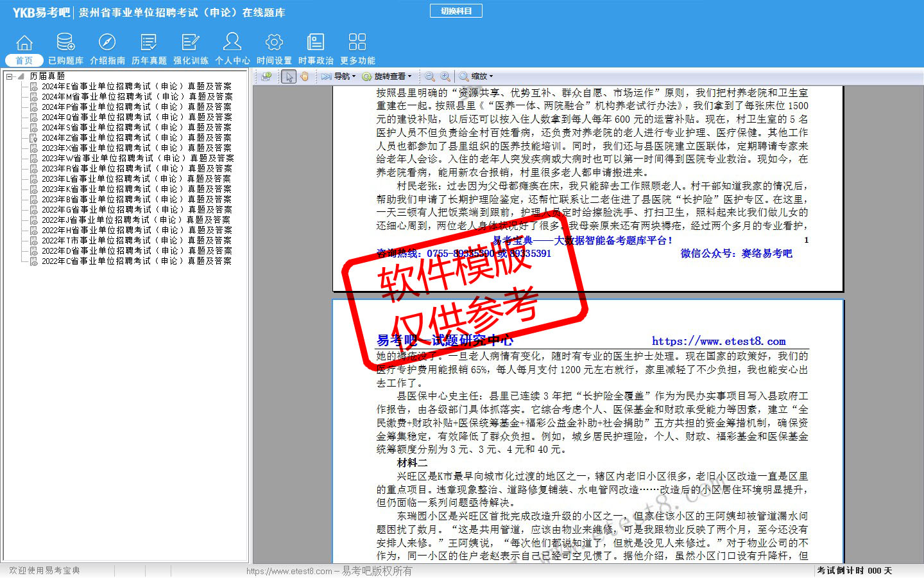
Task: Click the zoom out magnifier icon
Action: (430, 76)
